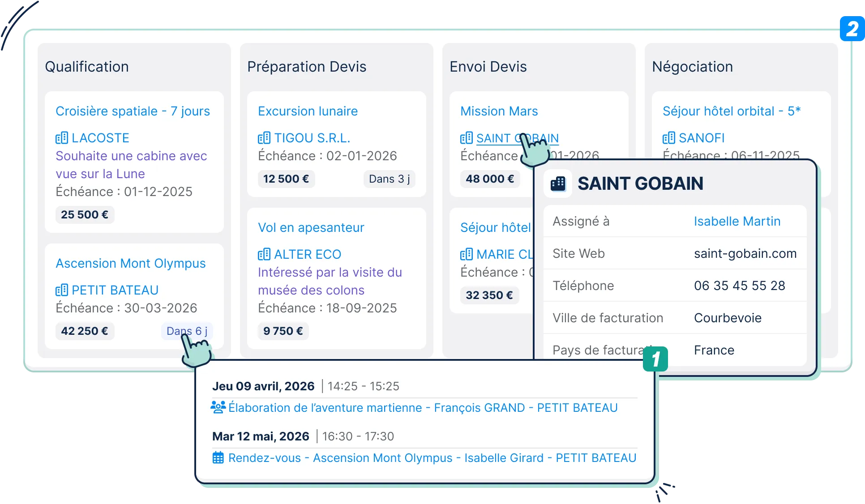The image size is (865, 504).
Task: Click the building icon next to TIGOU S.R.L.
Action: (264, 138)
